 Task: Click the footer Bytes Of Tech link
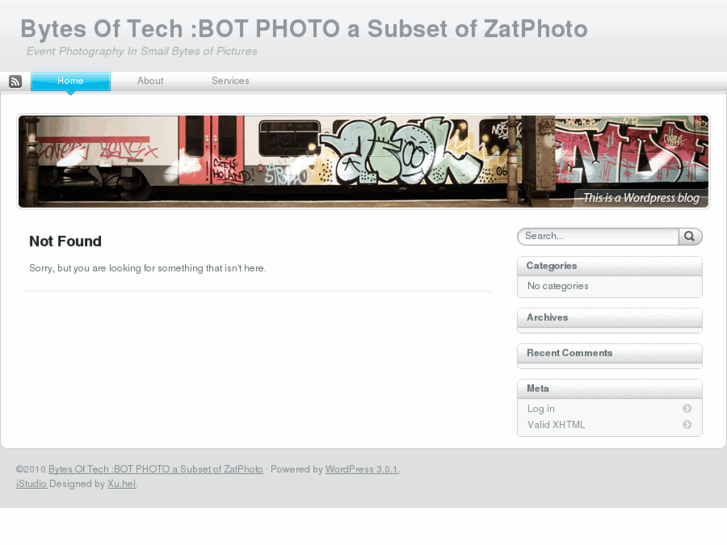156,469
